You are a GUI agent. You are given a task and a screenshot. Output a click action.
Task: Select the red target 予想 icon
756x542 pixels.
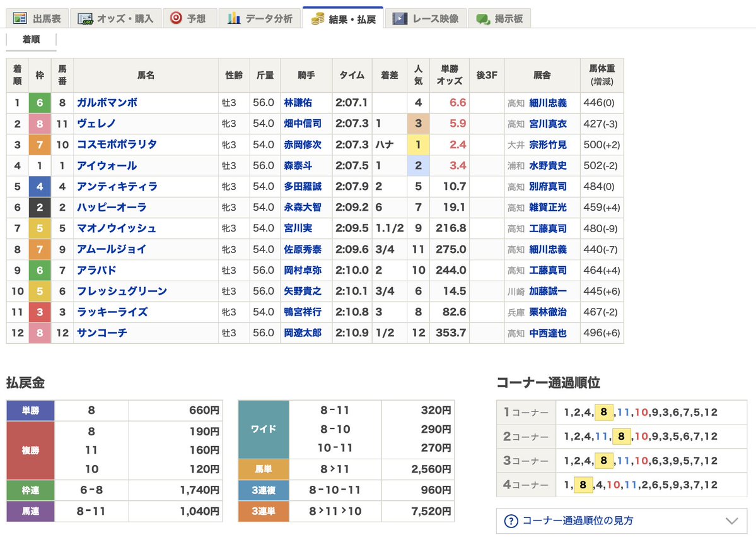pyautogui.click(x=176, y=18)
